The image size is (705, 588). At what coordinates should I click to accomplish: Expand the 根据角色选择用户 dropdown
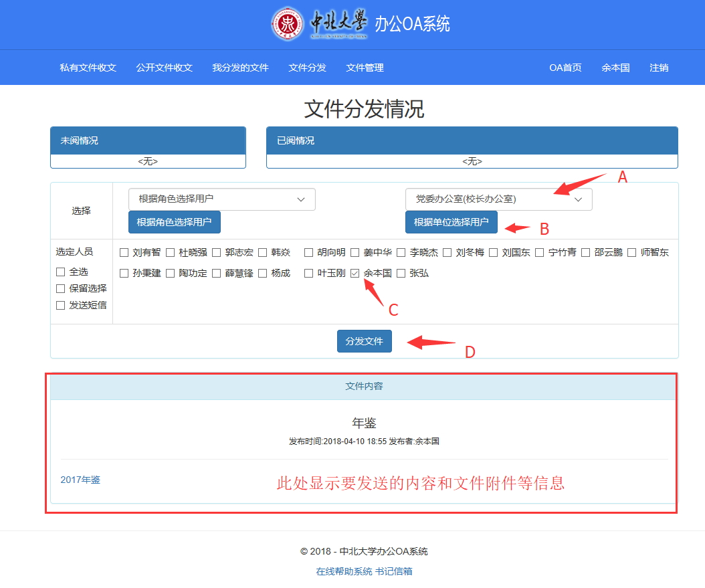(x=221, y=199)
